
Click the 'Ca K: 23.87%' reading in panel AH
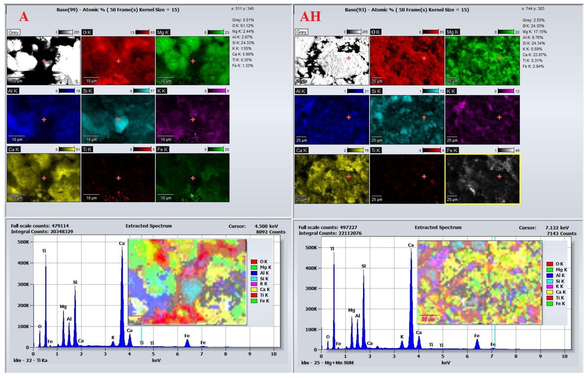534,55
